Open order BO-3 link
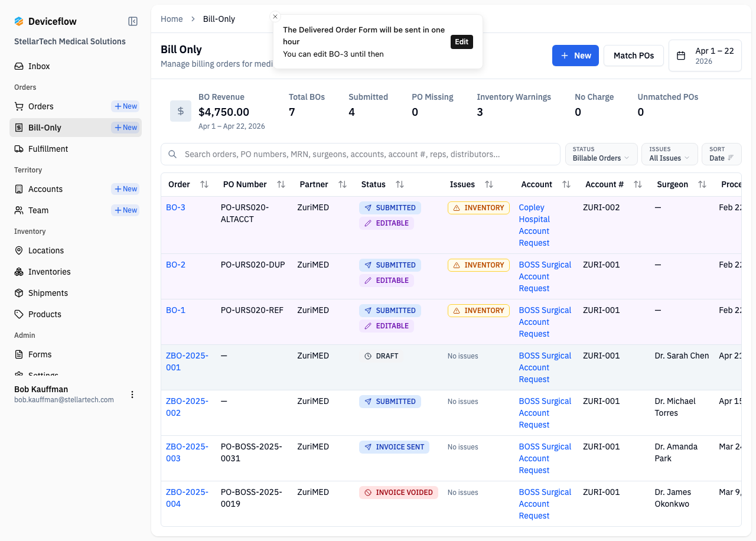The width and height of the screenshot is (756, 541). (x=175, y=207)
